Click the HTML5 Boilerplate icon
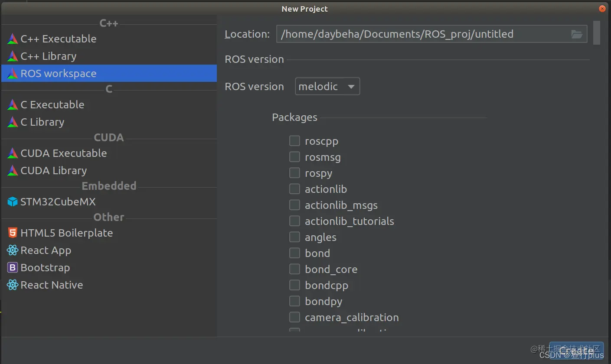The height and width of the screenshot is (364, 611). click(x=13, y=233)
